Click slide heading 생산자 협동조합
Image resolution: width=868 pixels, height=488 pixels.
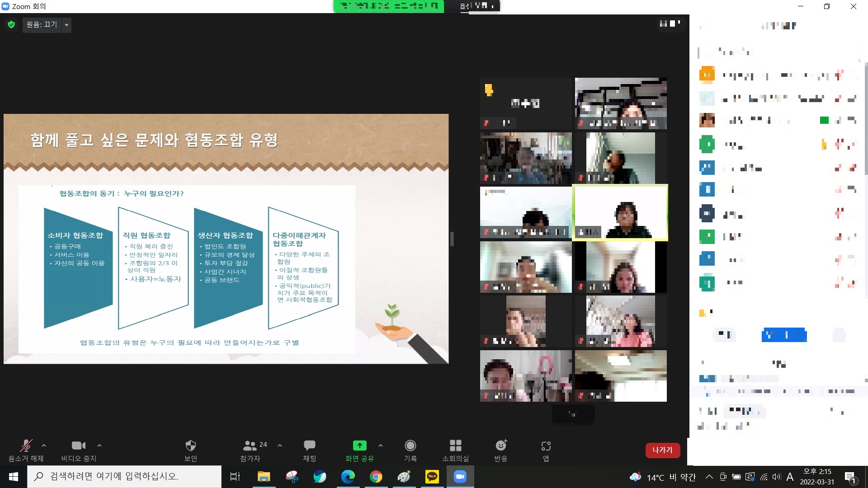click(225, 235)
